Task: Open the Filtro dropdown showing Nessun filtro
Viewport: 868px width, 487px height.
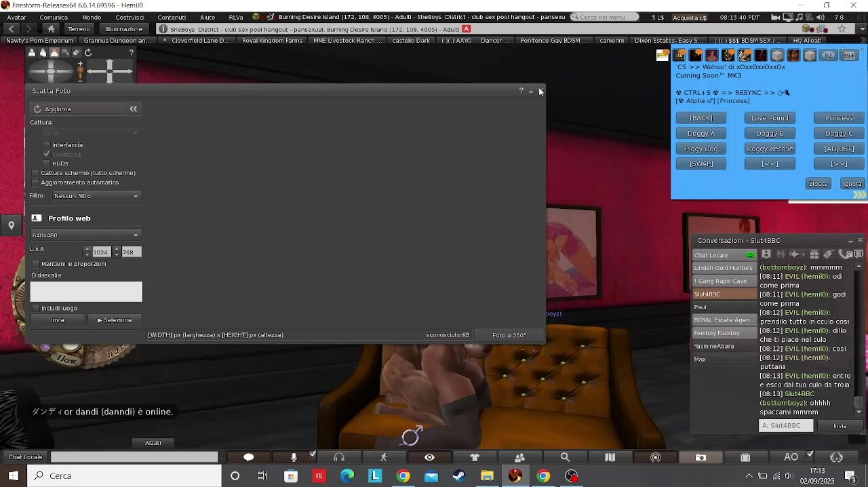Action: 96,196
